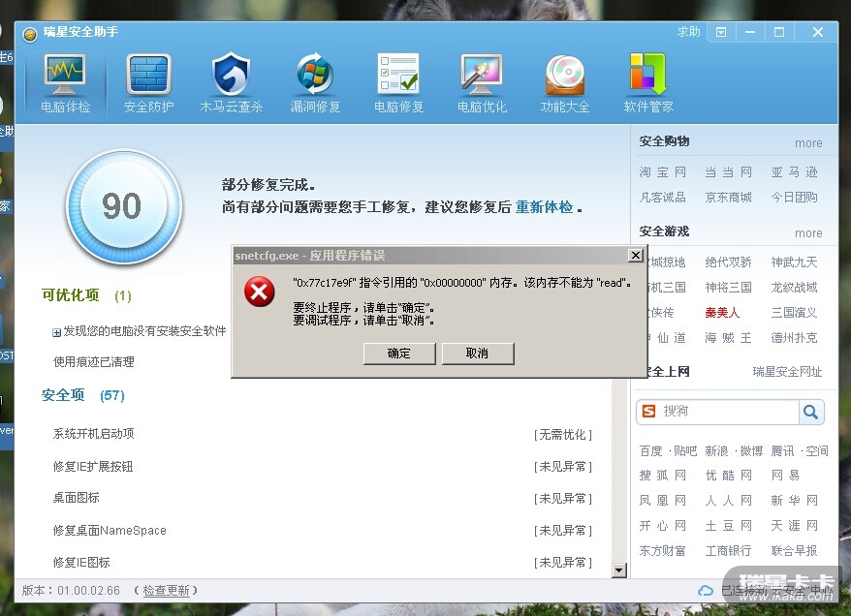
Task: Click the 求助 help link
Action: click(688, 32)
